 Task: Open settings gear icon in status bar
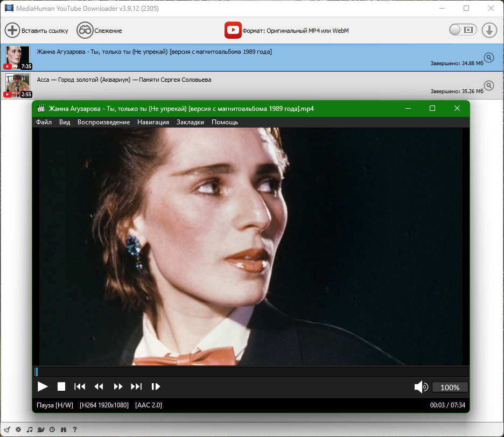(18, 429)
